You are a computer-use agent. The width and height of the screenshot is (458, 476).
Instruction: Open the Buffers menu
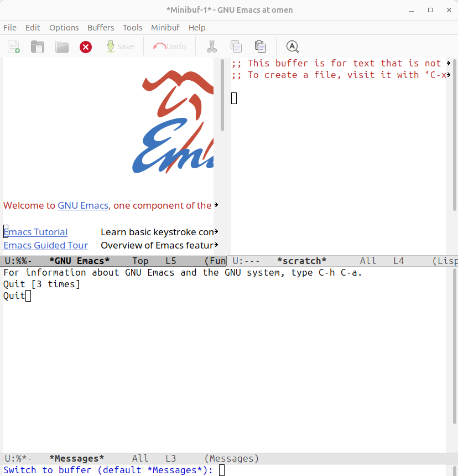point(101,28)
